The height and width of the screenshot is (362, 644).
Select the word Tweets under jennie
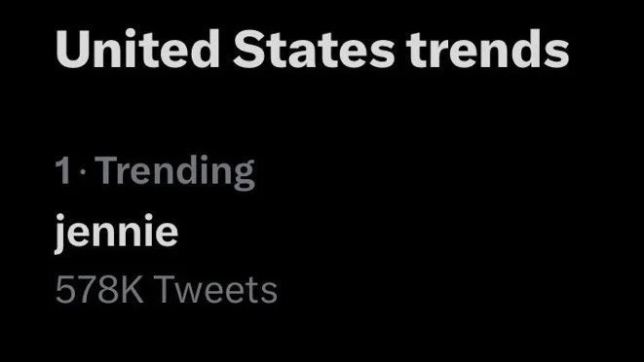[x=217, y=290]
